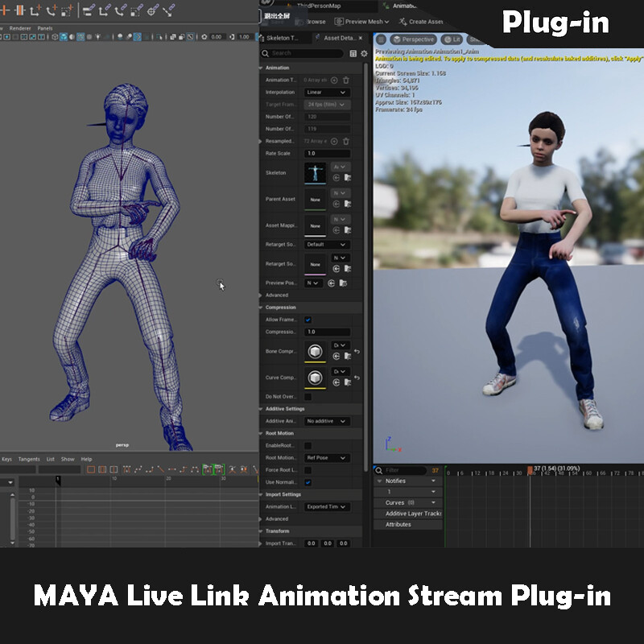Open the Interpolation Linear dropdown
The width and height of the screenshot is (644, 644).
(x=327, y=93)
